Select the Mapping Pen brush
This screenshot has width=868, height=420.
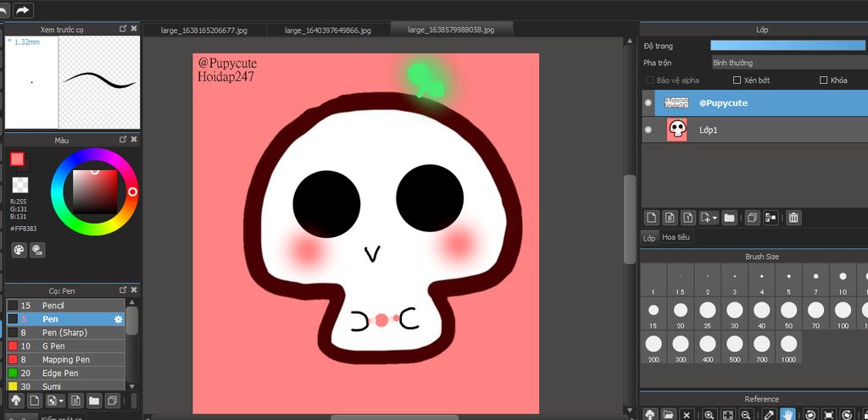point(65,359)
